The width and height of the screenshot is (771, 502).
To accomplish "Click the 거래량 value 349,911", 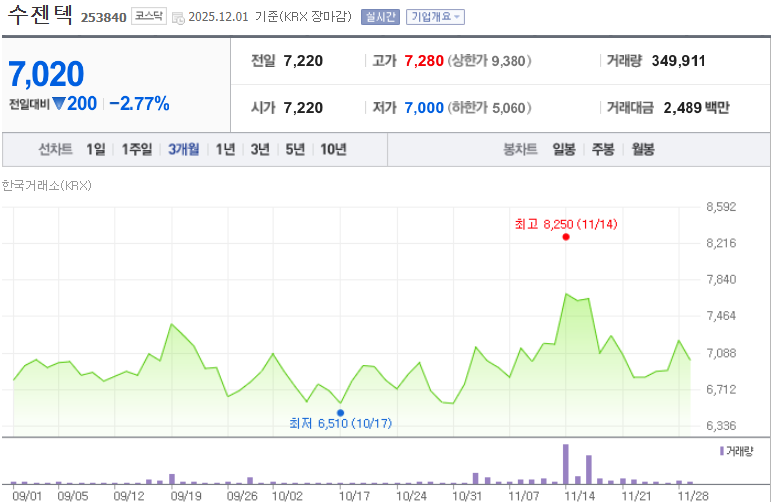I will pos(679,61).
